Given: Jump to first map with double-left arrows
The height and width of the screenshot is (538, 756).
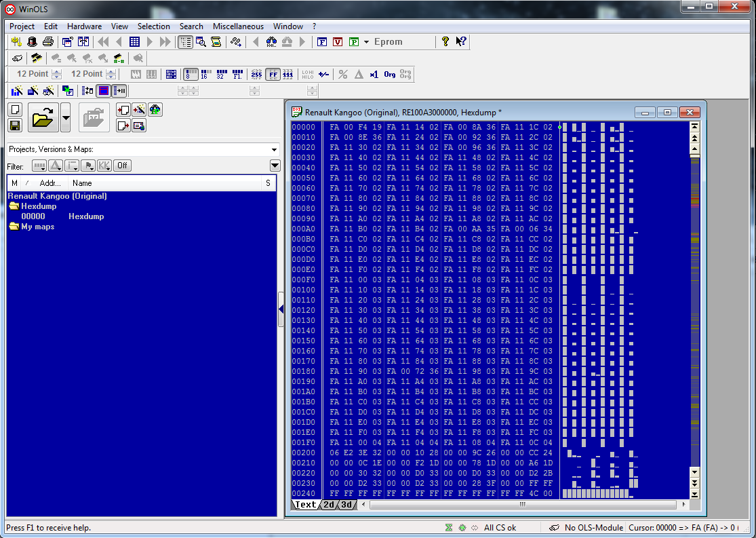Looking at the screenshot, I should pos(102,42).
